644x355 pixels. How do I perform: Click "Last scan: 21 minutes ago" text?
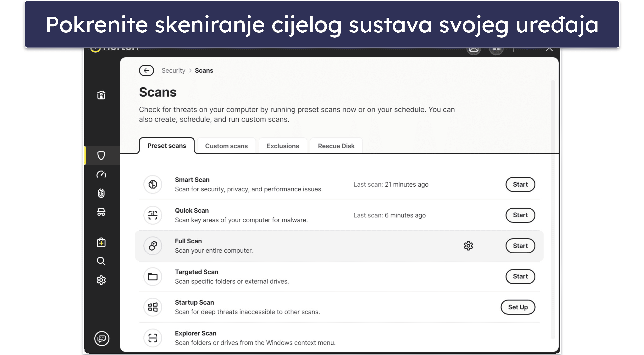[391, 184]
